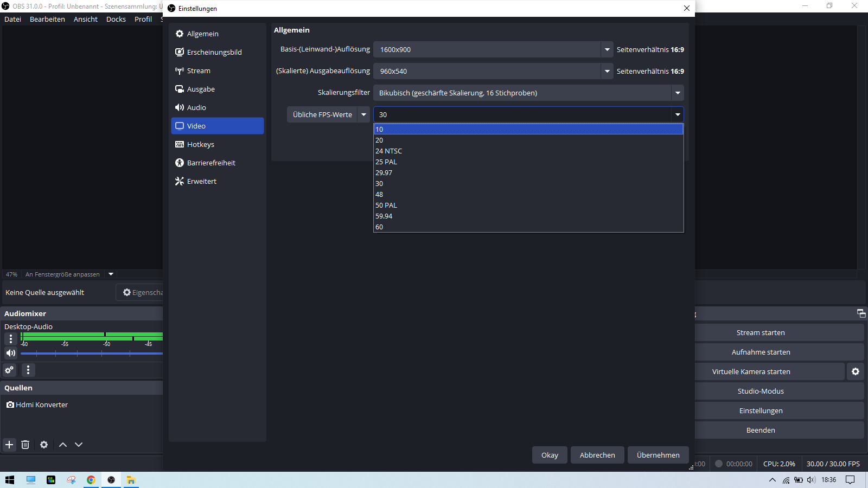Open the Bearbeiten menu in OBS
This screenshot has height=488, width=868.
tap(47, 19)
